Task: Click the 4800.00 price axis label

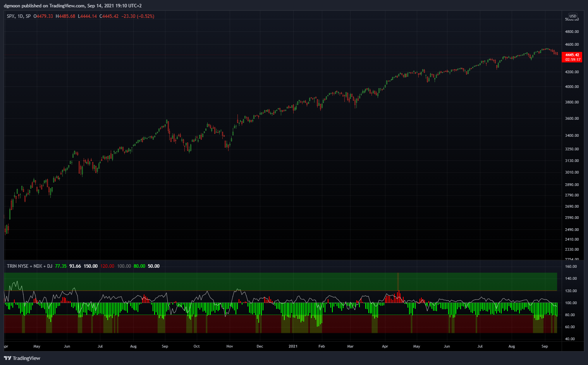Action: pyautogui.click(x=572, y=32)
